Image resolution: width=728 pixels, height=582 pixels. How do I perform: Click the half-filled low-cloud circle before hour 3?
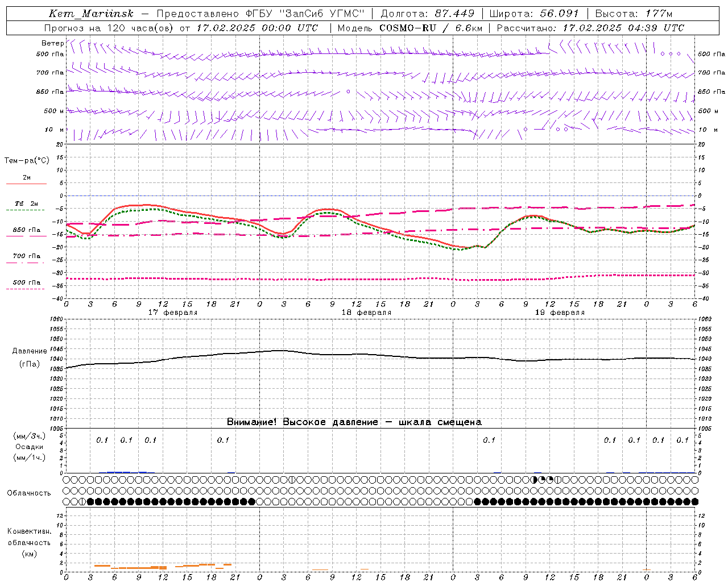coord(83,501)
